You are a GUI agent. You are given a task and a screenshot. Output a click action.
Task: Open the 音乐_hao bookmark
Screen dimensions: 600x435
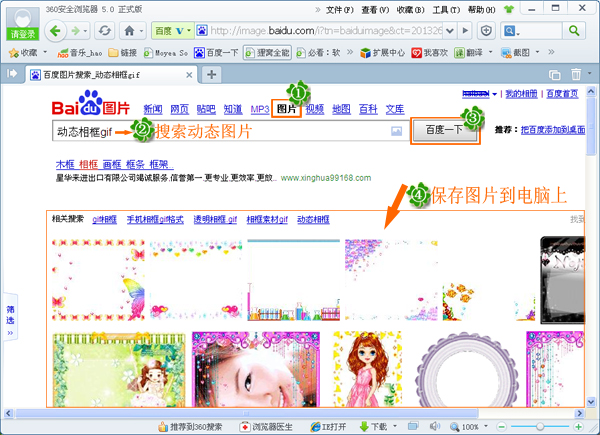(x=80, y=53)
